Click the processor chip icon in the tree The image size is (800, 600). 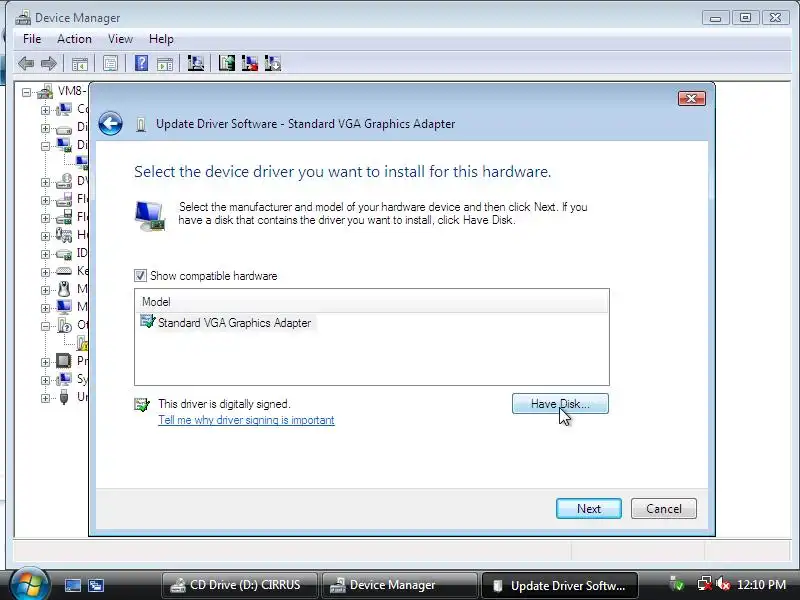(x=64, y=361)
